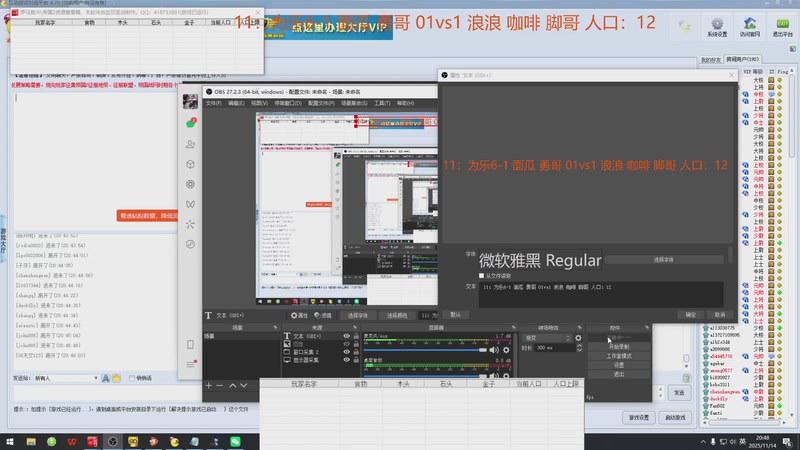Image resolution: width=800 pixels, height=450 pixels.
Task: Click the 文本 text input box
Action: coord(601,294)
